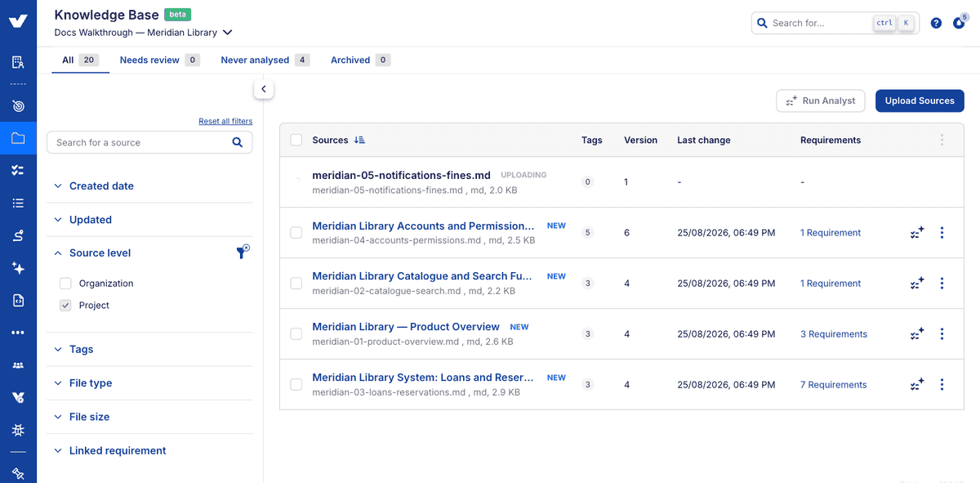Toggle the select-all checkbox in Sources header

click(x=296, y=140)
